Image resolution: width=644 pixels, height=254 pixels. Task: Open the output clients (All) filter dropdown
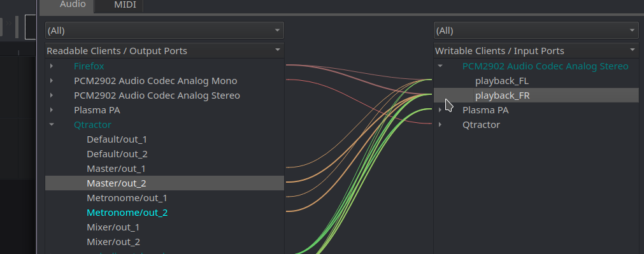pyautogui.click(x=164, y=31)
